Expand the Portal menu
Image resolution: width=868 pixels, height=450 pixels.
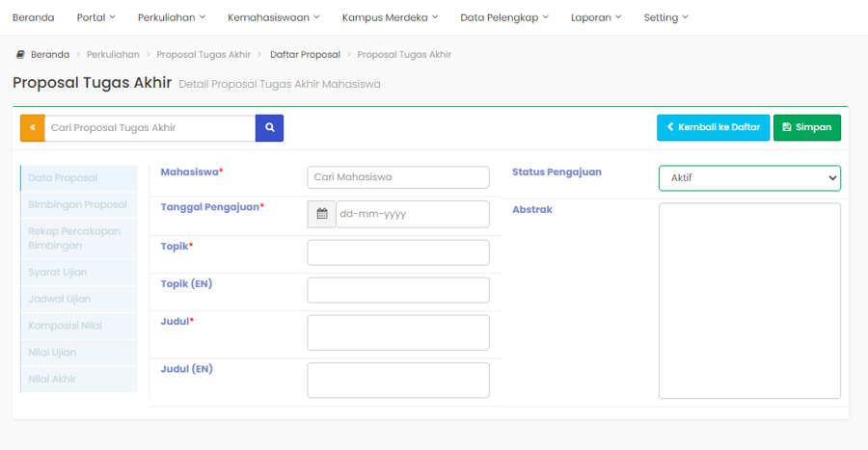coord(95,17)
